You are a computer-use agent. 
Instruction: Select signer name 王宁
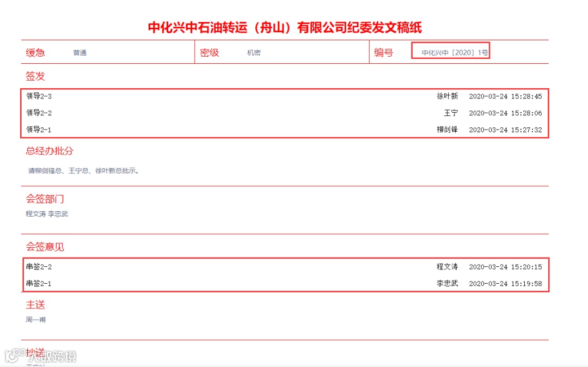(x=451, y=113)
